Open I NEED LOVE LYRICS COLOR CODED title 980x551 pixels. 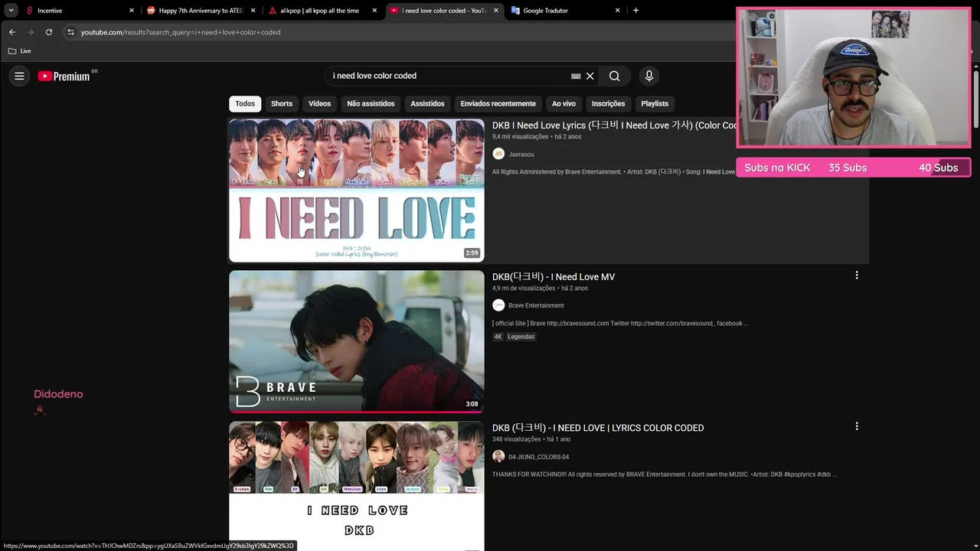[598, 428]
